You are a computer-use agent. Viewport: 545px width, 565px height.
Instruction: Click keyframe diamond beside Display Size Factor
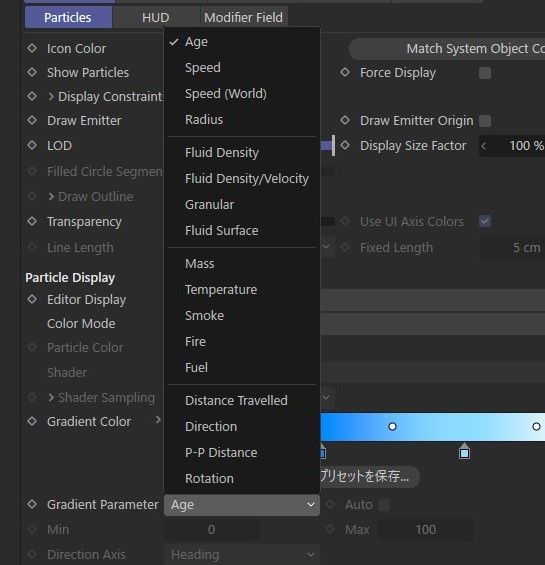click(x=345, y=145)
